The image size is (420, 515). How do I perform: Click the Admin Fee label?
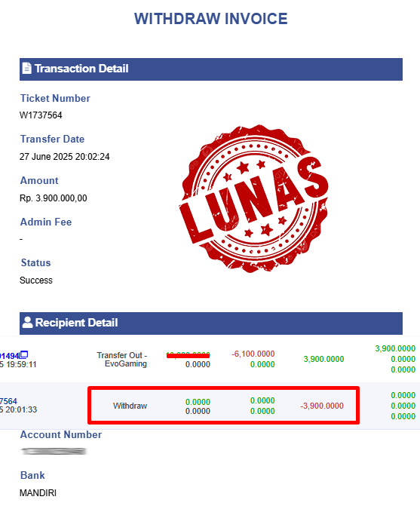pos(46,222)
